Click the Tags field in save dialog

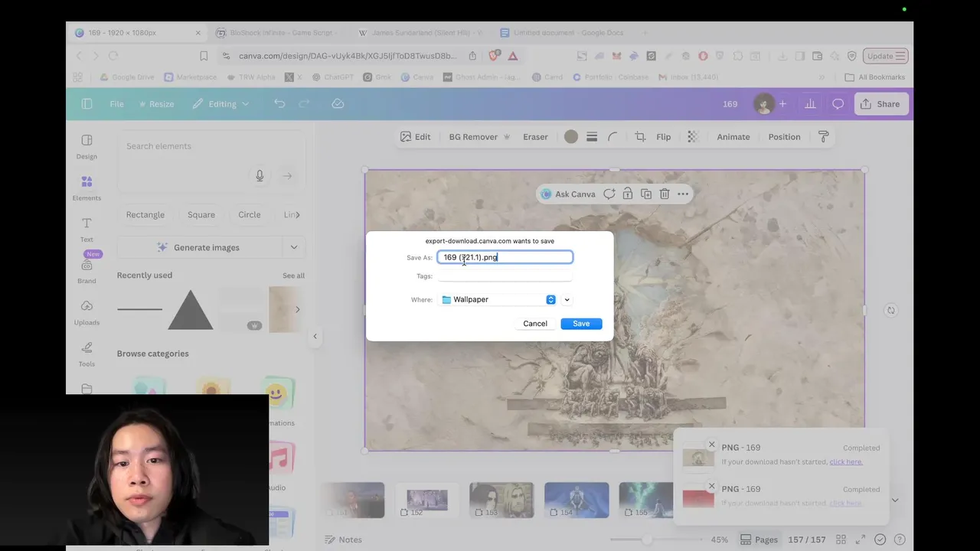coord(505,276)
